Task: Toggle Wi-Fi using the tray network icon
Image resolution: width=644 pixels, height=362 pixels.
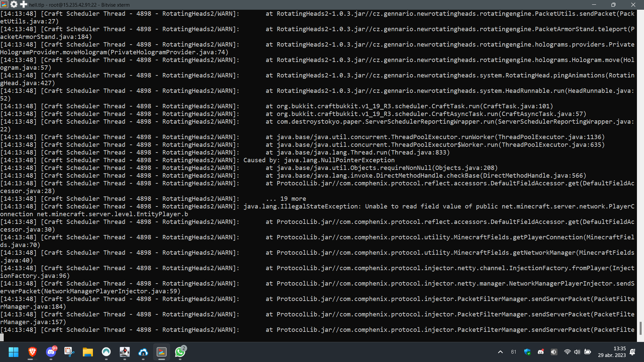Action: coord(568,352)
